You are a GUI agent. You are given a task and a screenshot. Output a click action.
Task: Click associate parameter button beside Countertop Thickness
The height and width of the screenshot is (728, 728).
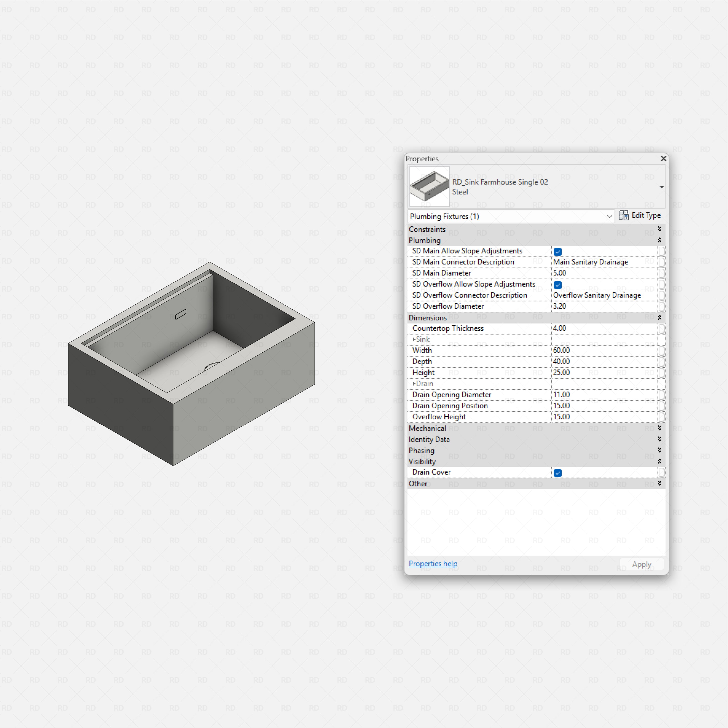pos(662,329)
